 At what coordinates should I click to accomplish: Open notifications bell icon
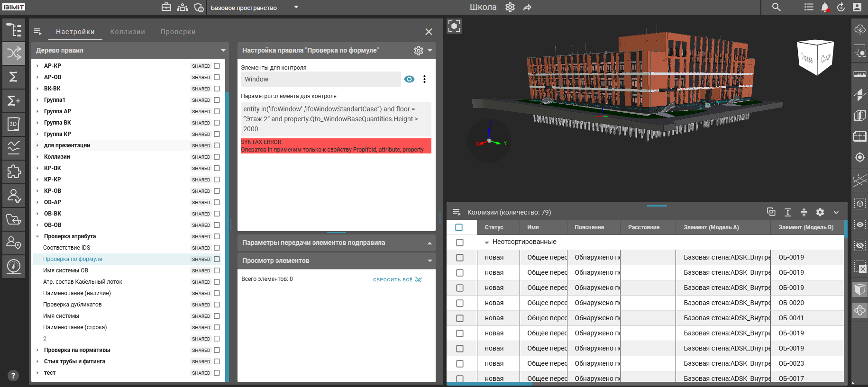825,7
